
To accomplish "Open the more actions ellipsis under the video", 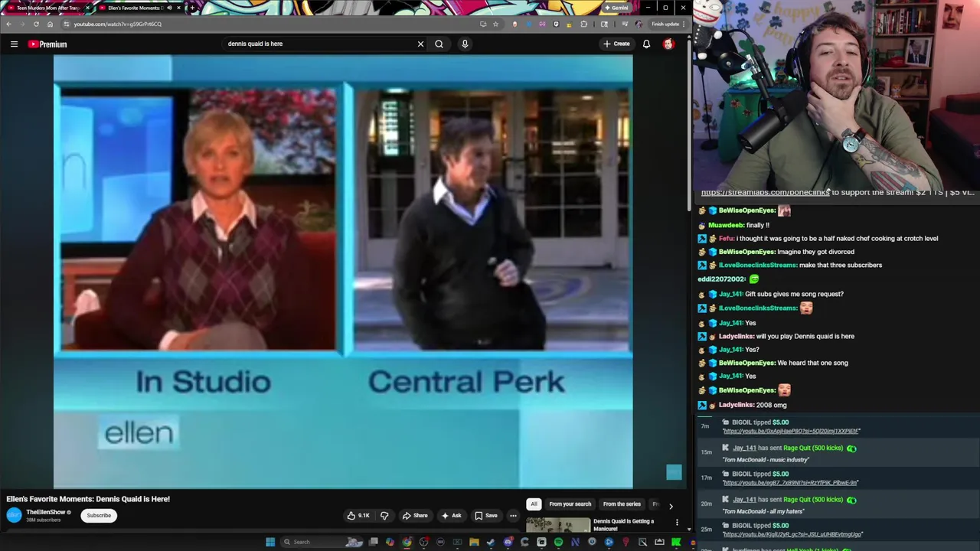I will (x=513, y=515).
